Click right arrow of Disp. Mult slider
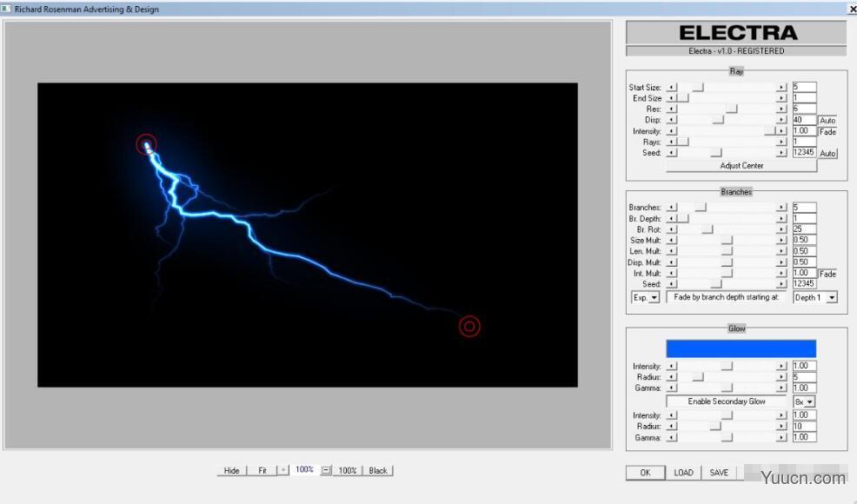 pos(781,262)
